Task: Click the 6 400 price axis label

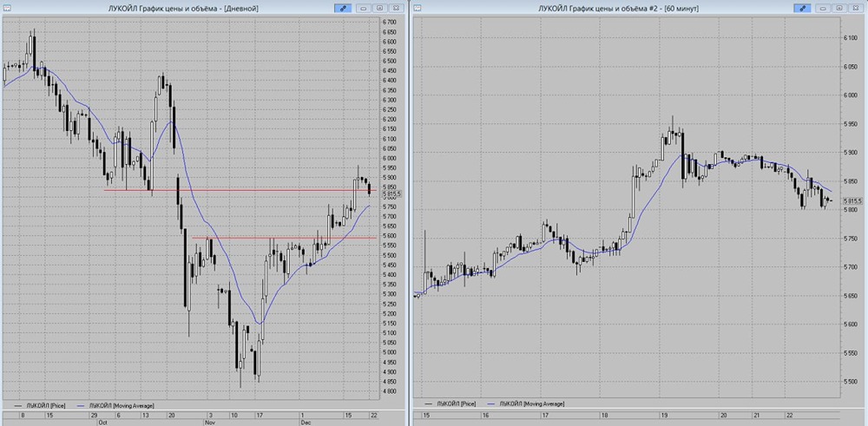Action: click(389, 80)
